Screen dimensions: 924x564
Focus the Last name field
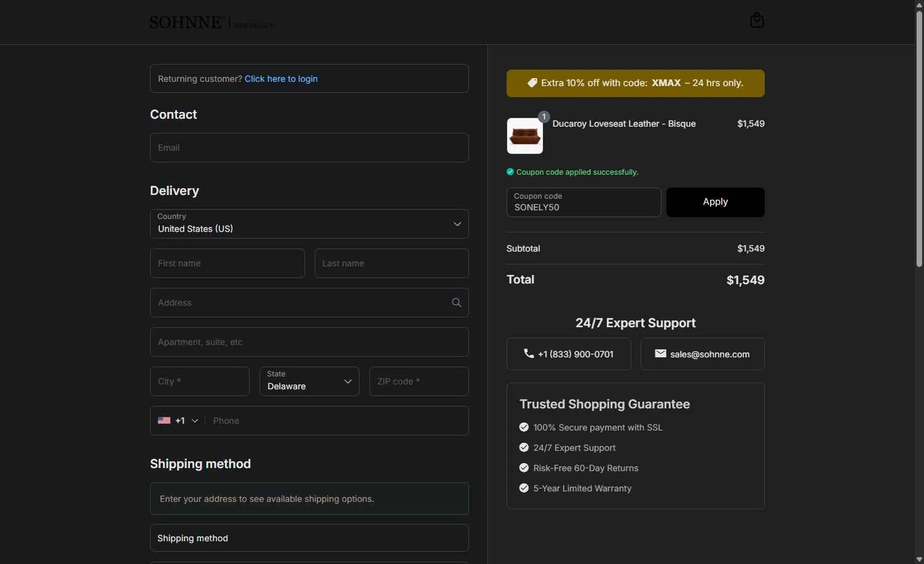[392, 263]
